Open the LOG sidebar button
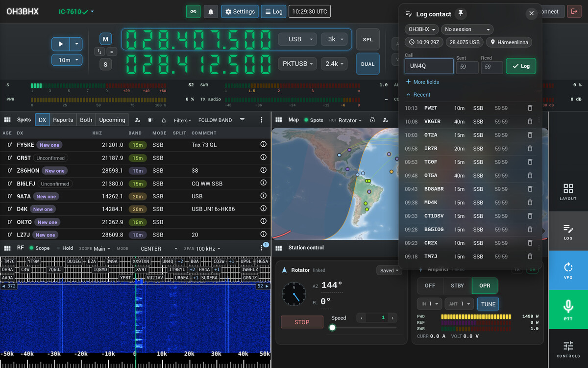This screenshot has height=368, width=588. tap(568, 231)
